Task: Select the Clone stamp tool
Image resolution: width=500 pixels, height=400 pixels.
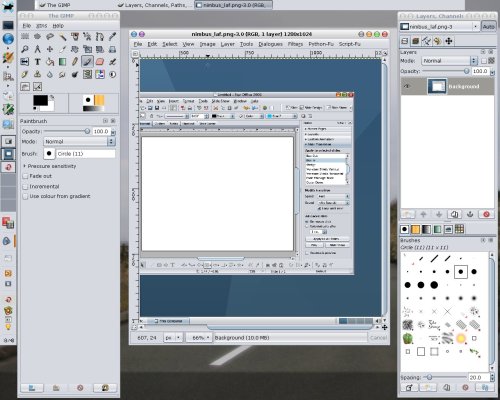Action: (x=37, y=74)
